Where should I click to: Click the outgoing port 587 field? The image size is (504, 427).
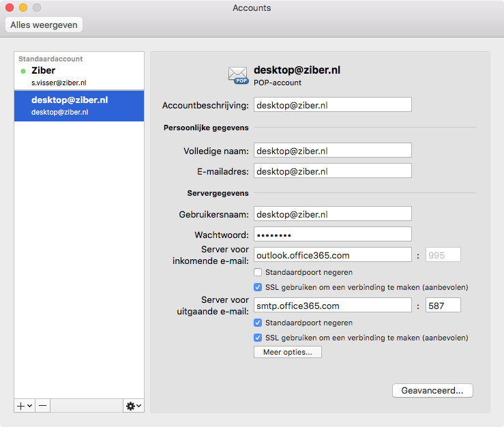point(443,305)
